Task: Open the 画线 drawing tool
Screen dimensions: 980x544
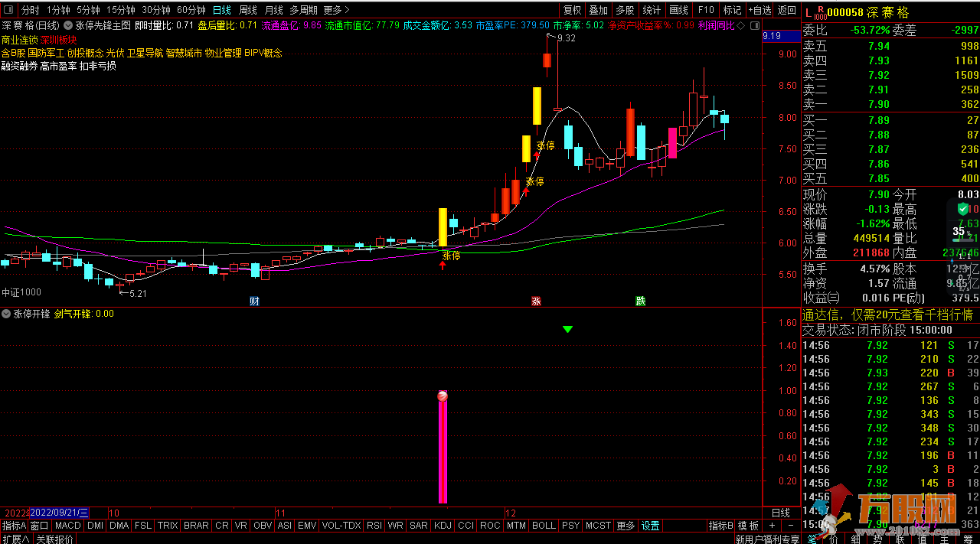Action: pos(679,10)
